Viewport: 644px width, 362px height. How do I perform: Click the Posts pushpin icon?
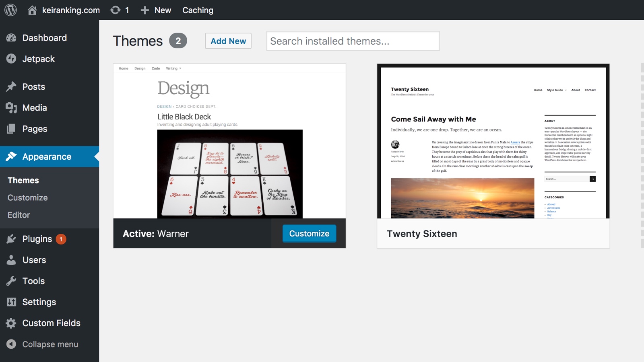(11, 86)
